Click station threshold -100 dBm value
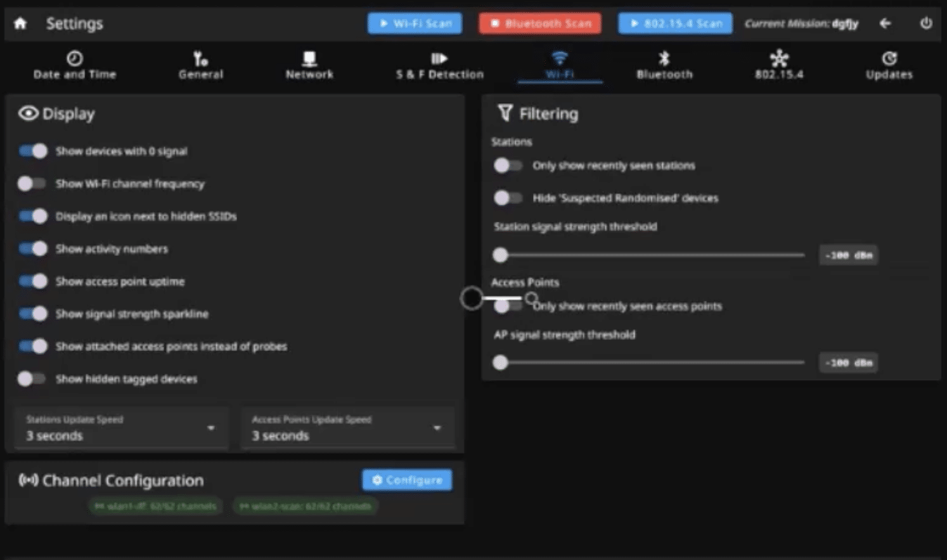The width and height of the screenshot is (947, 560). pyautogui.click(x=848, y=255)
